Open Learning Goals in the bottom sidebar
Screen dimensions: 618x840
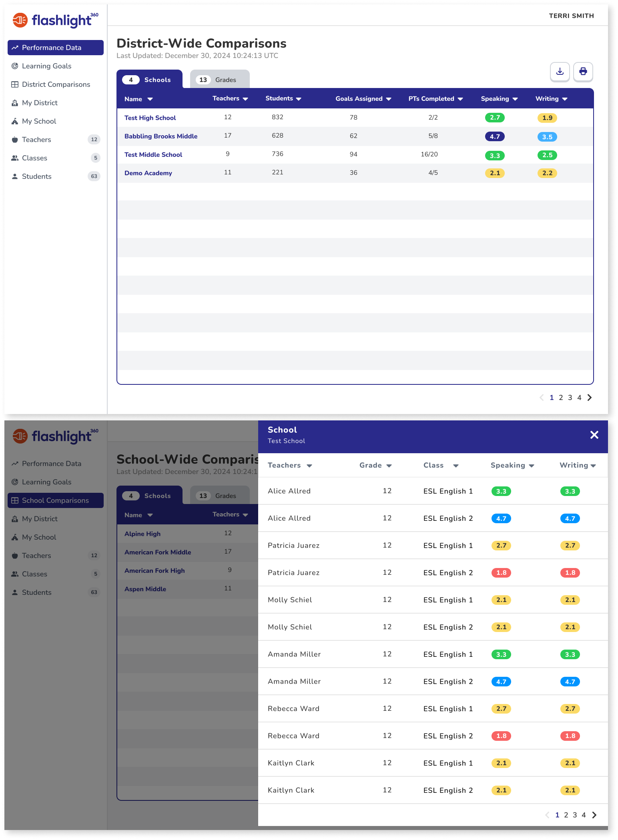56,482
